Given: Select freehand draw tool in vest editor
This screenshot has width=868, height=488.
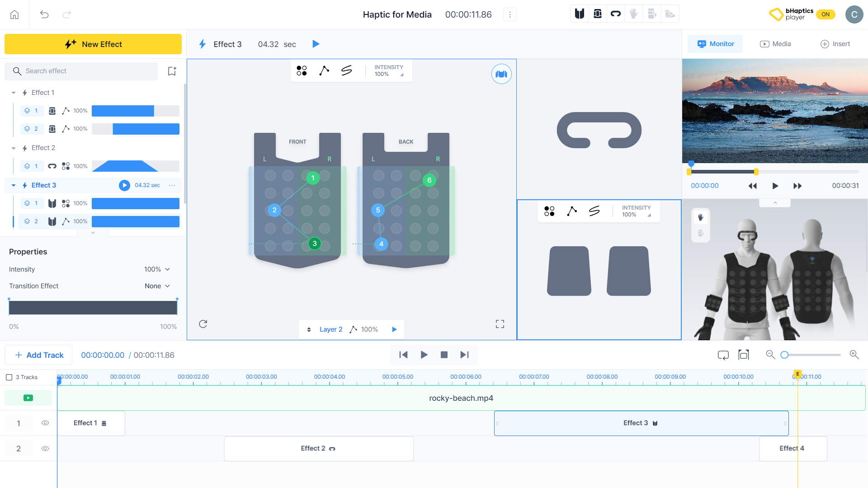Looking at the screenshot, I should pos(347,70).
